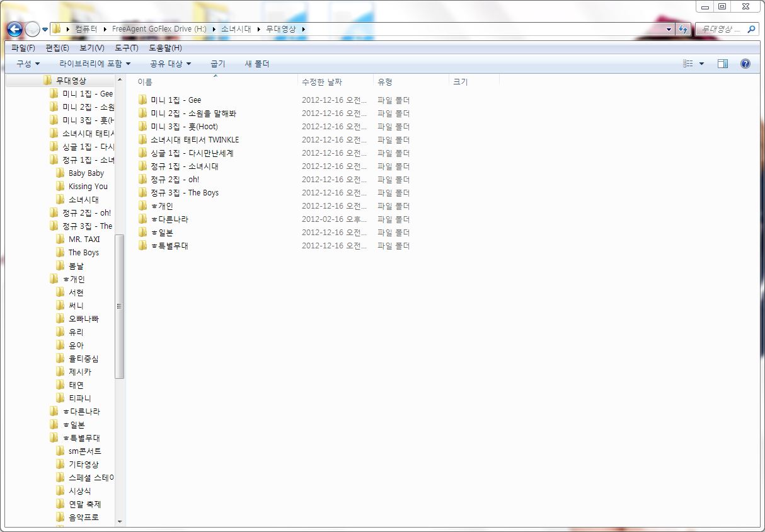This screenshot has width=765, height=532.
Task: Select 태연 folder in the navigation tree
Action: coord(76,385)
